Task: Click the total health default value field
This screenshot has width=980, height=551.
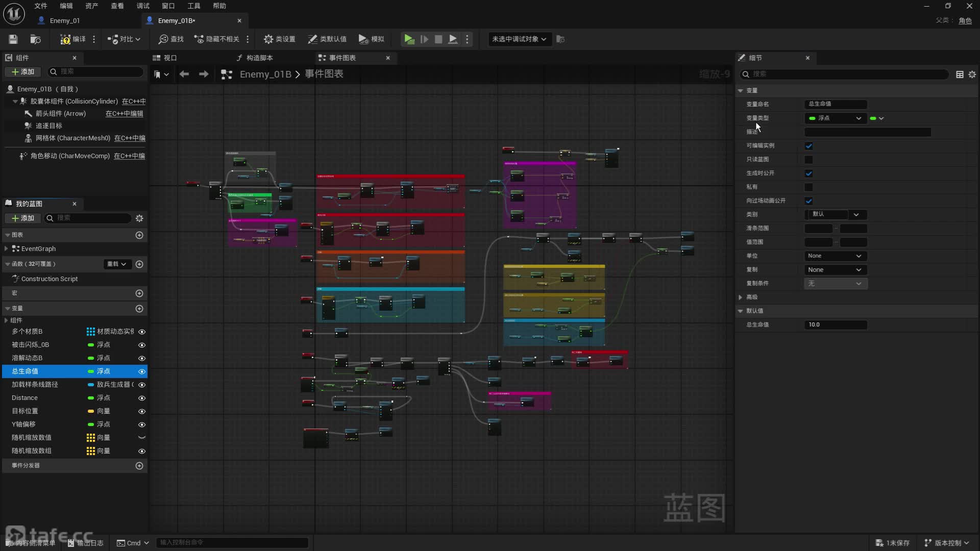Action: click(x=835, y=325)
